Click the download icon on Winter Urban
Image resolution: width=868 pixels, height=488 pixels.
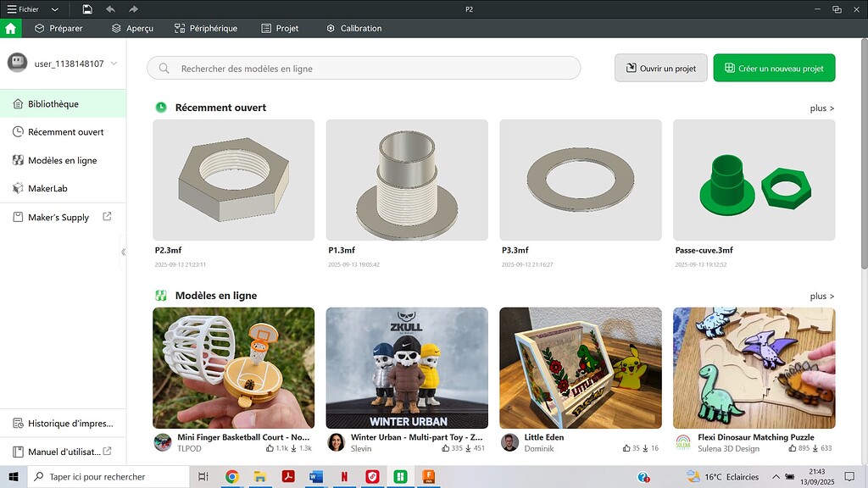468,448
